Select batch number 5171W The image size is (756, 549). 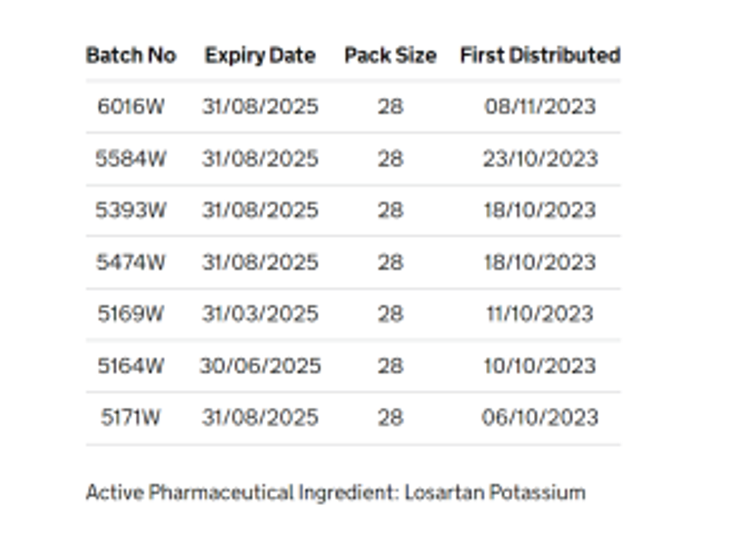(x=130, y=418)
